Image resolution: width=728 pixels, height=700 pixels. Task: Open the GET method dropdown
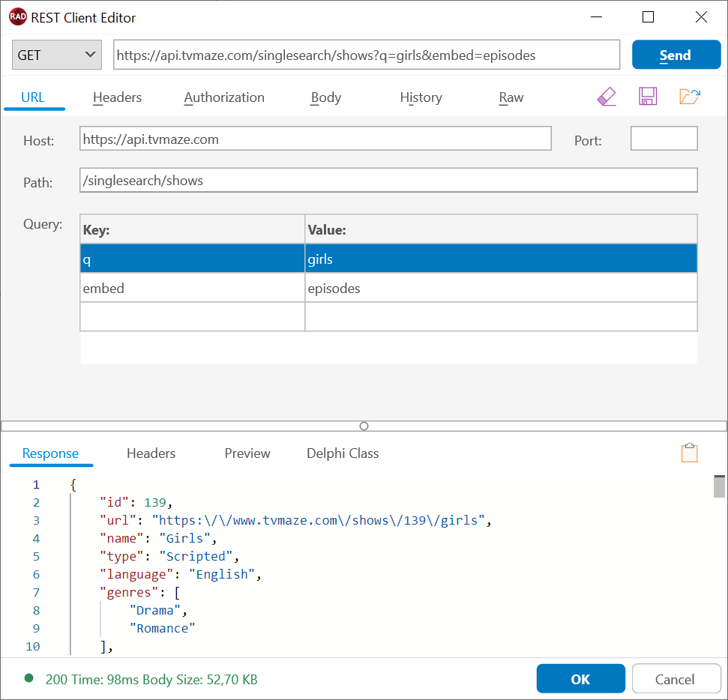[57, 55]
